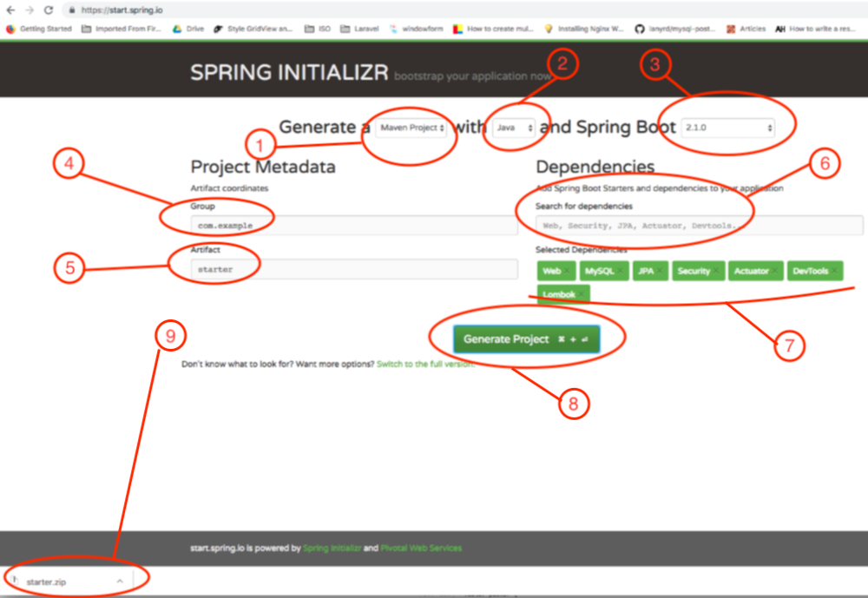Viewport: 868px width, 598px height.
Task: Remove the Security dependency tag
Action: click(x=716, y=271)
